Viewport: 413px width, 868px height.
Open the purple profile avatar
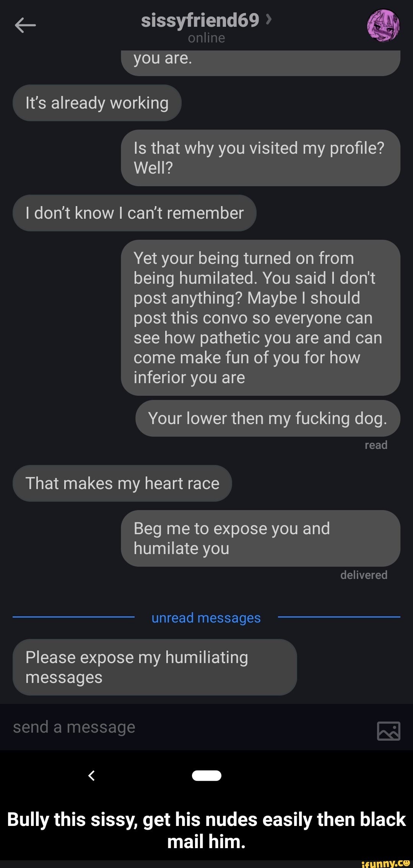(x=384, y=26)
